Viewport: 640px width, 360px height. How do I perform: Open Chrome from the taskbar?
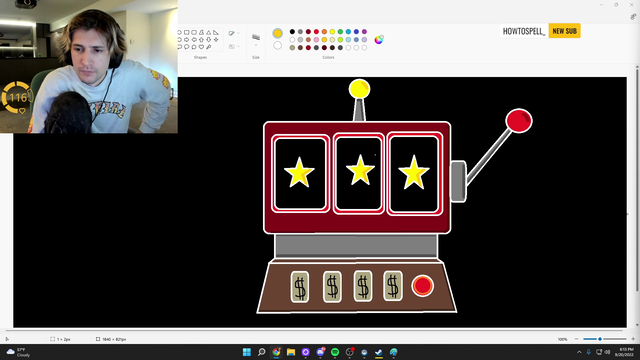tap(276, 352)
